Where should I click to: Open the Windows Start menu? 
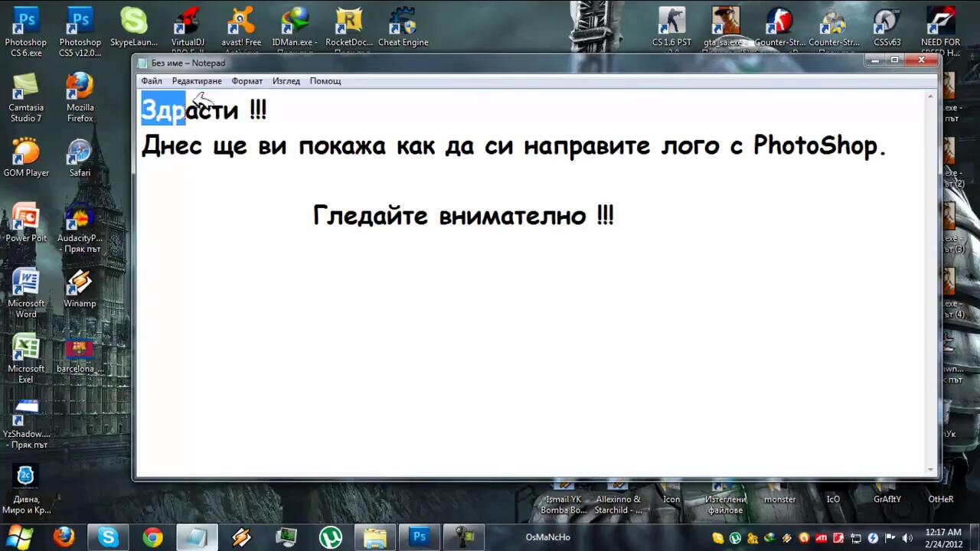(18, 536)
